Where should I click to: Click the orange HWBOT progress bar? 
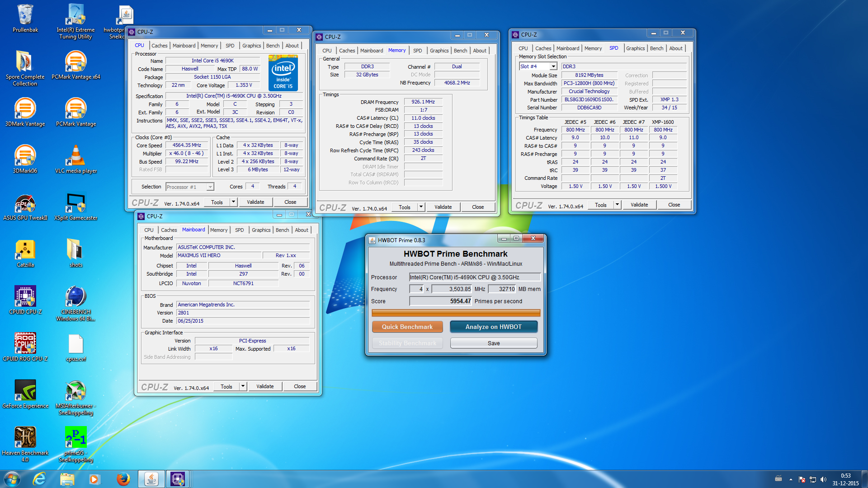coord(456,313)
